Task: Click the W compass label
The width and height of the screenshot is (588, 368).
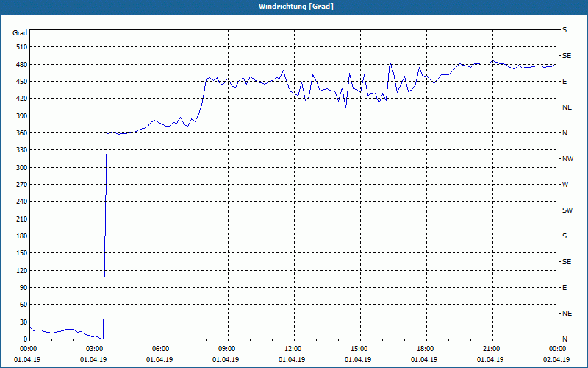Action: pos(565,185)
